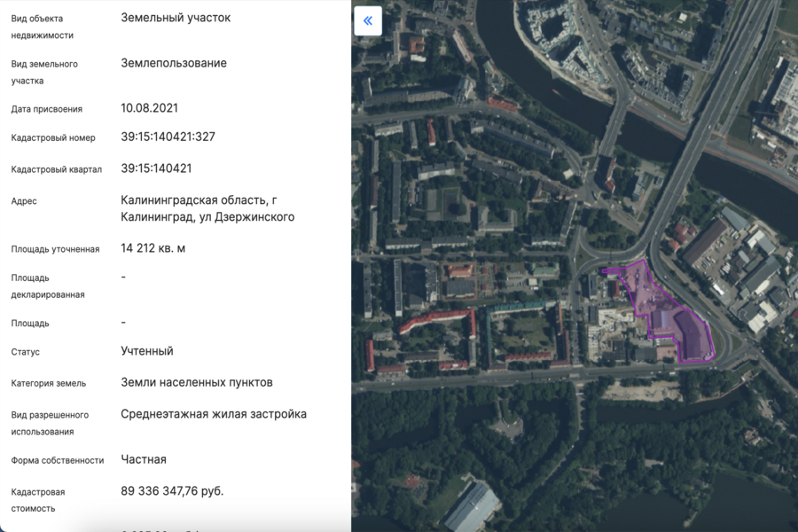The height and width of the screenshot is (532, 798).
Task: Click the assignment date 10.08.2021
Action: (x=149, y=108)
